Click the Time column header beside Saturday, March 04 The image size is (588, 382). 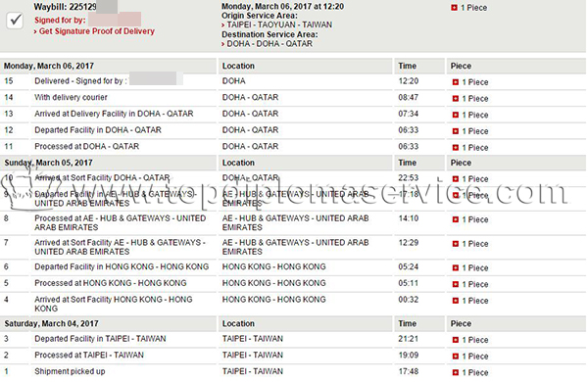pyautogui.click(x=408, y=323)
